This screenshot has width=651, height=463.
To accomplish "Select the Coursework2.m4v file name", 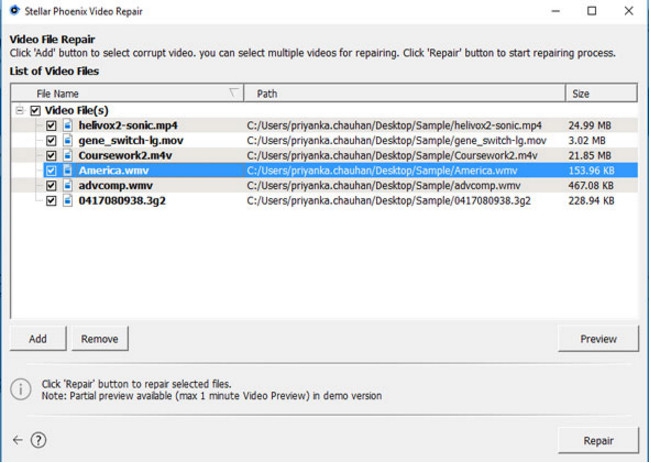I will tap(125, 155).
